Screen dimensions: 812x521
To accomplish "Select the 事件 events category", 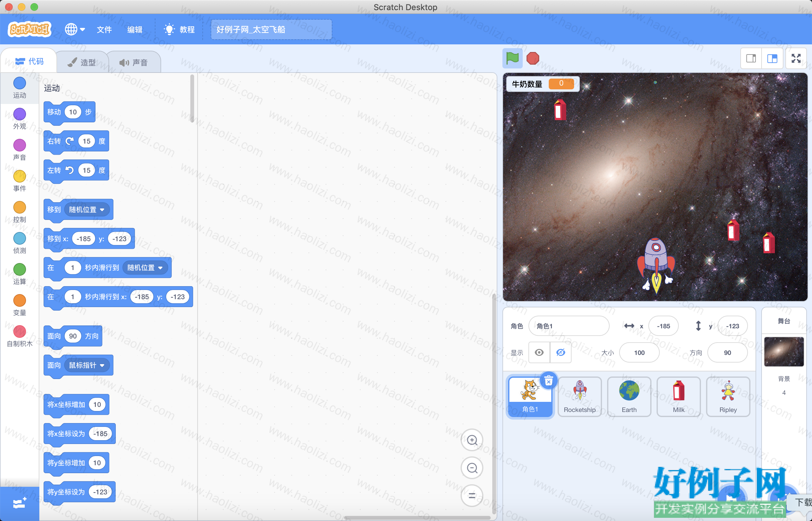I will point(20,181).
